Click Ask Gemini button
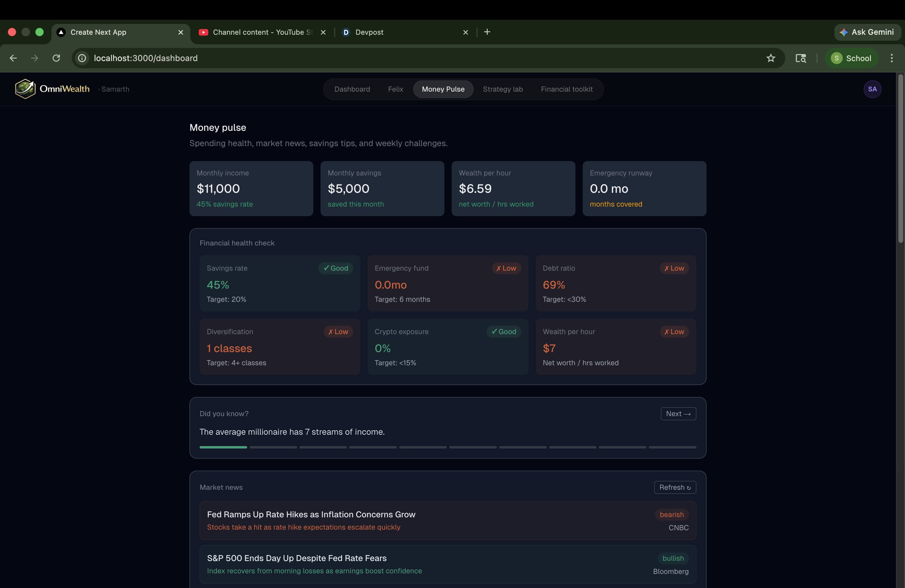The height and width of the screenshot is (588, 905). tap(867, 32)
